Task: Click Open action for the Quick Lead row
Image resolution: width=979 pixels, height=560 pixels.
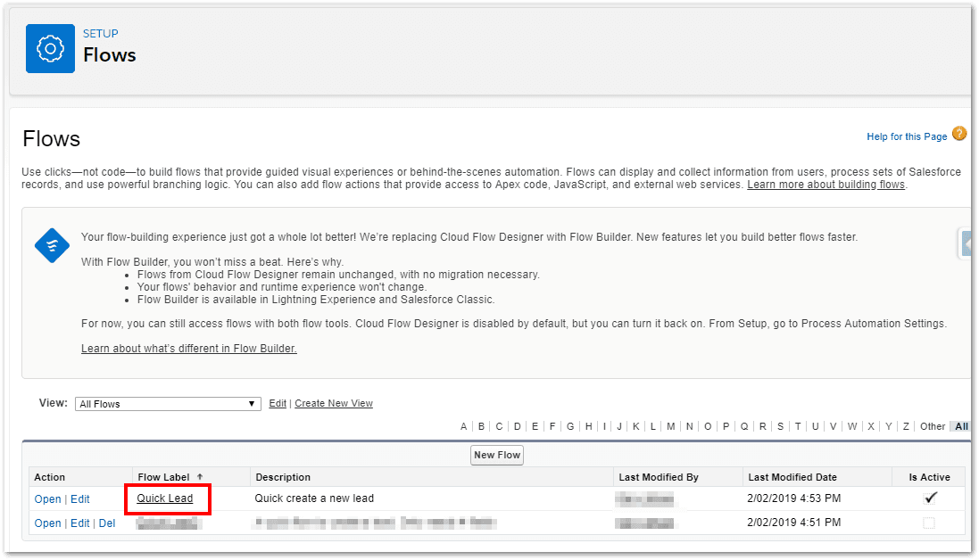Action: 47,499
